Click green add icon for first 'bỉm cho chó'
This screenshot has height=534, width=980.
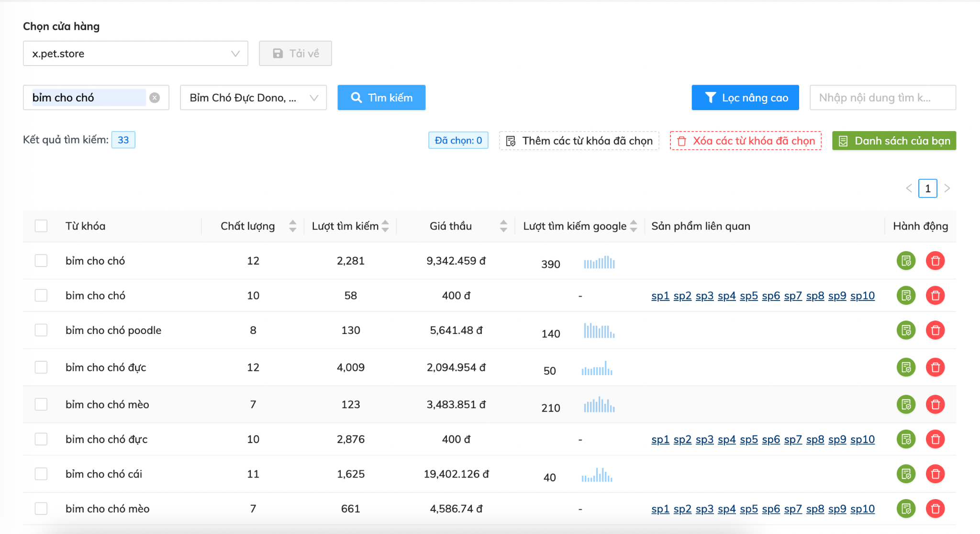coord(905,261)
